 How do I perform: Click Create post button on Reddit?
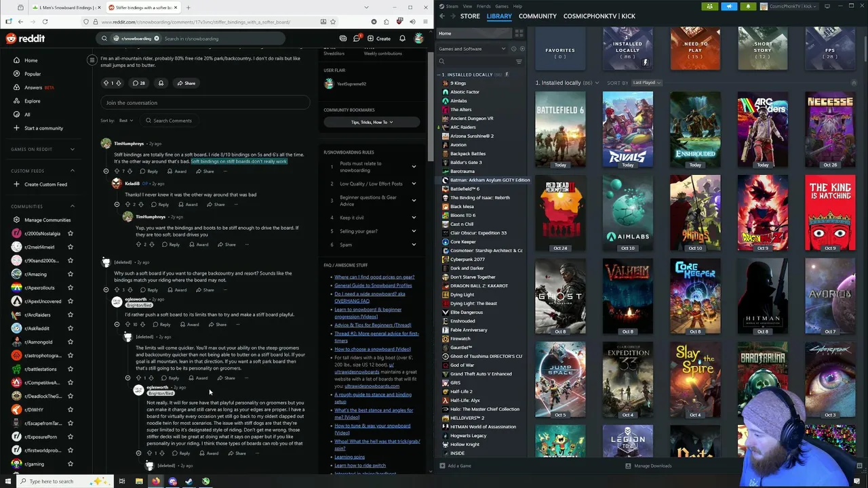point(379,39)
